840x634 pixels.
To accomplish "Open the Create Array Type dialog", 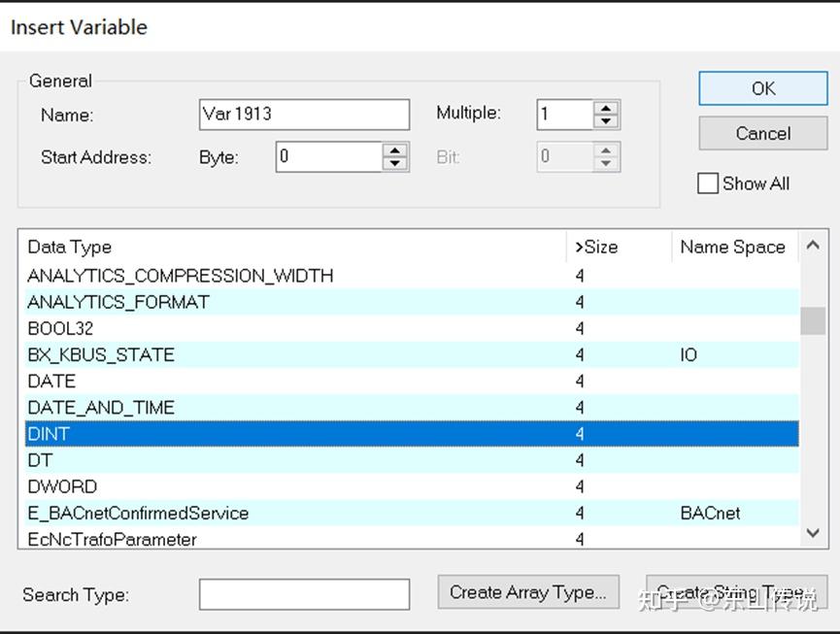I will coord(527,591).
